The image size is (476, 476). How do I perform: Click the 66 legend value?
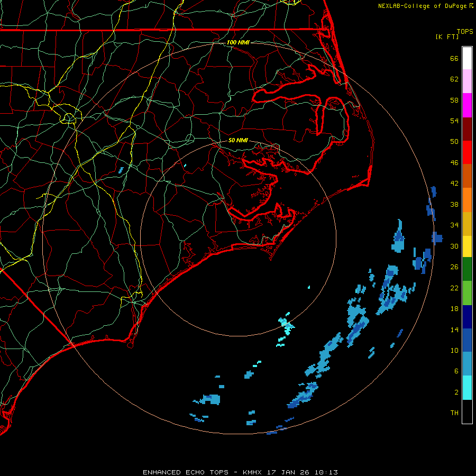point(454,58)
